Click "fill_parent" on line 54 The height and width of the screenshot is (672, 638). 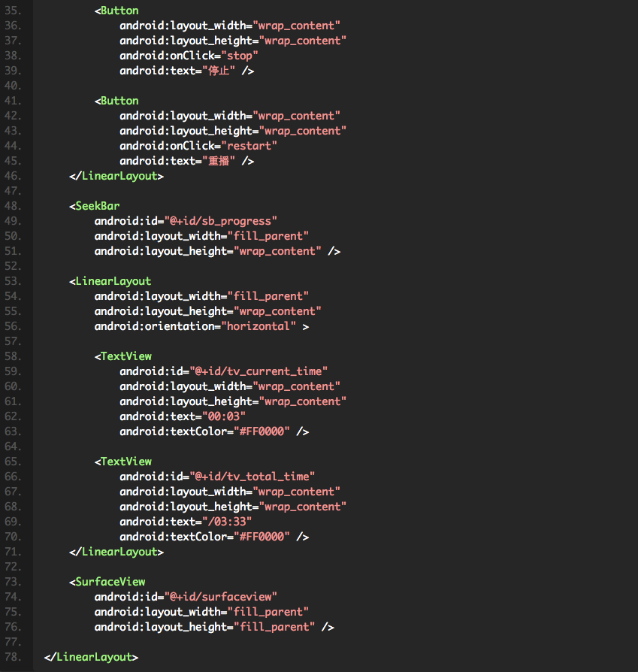(268, 296)
